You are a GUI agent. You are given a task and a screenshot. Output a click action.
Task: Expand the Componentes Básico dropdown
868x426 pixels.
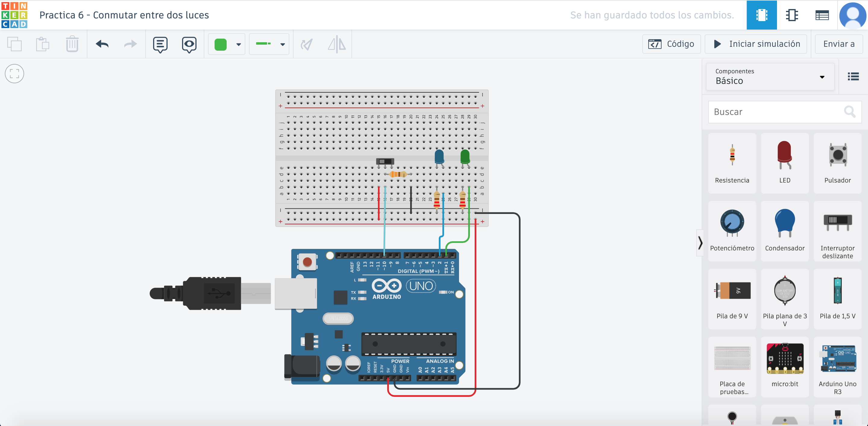770,77
